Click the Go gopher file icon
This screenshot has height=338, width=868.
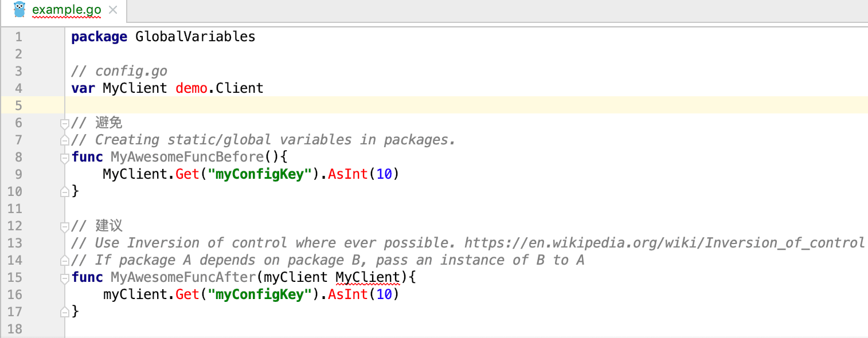pyautogui.click(x=19, y=10)
